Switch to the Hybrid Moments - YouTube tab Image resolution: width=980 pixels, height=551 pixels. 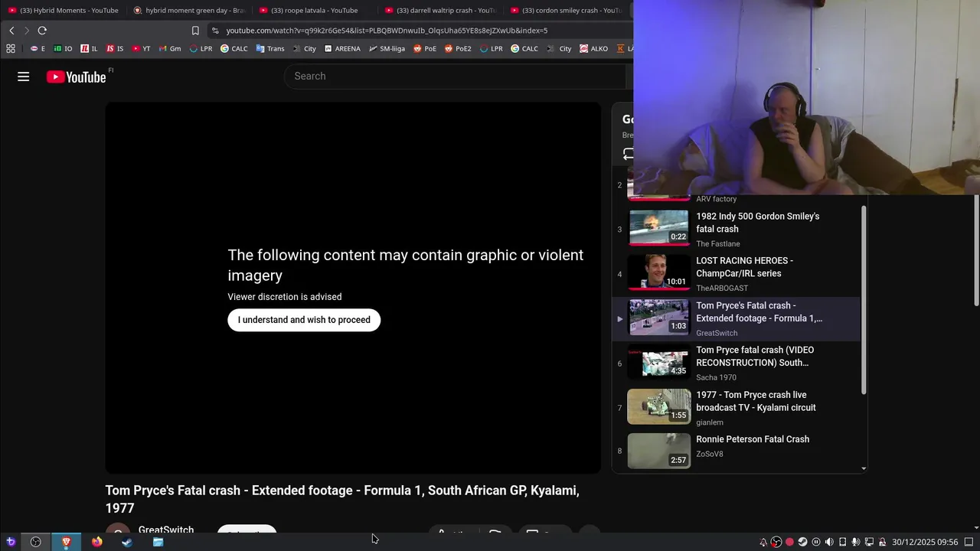tap(63, 10)
